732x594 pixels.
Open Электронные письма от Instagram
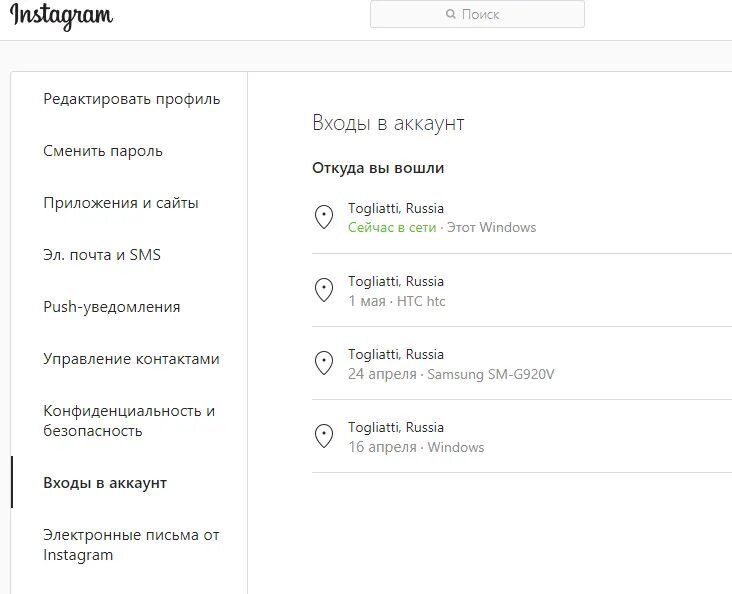(x=131, y=544)
